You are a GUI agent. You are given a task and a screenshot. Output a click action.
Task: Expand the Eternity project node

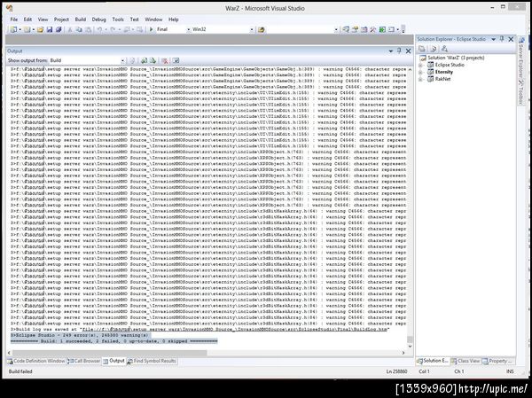tap(420, 72)
